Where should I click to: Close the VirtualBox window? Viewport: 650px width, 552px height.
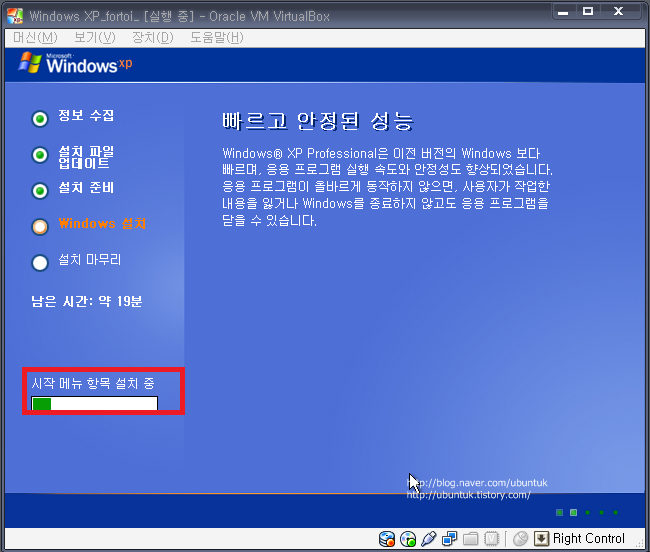click(x=618, y=12)
